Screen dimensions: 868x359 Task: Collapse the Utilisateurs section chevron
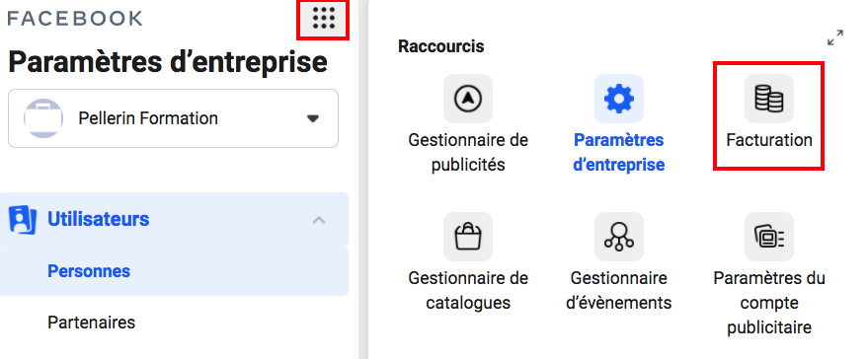point(319,220)
